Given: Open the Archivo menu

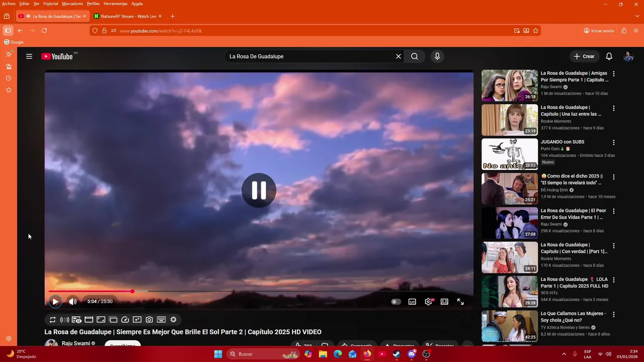Looking at the screenshot, I should pyautogui.click(x=9, y=4).
